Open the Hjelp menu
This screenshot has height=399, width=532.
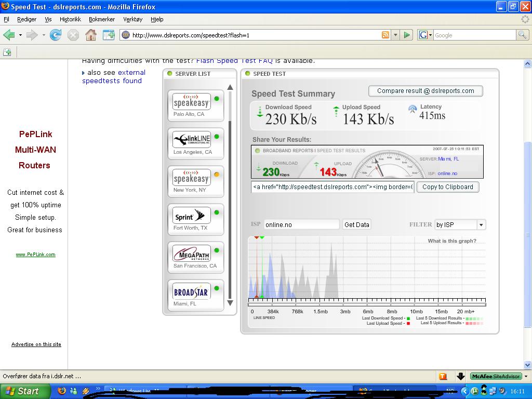(157, 19)
